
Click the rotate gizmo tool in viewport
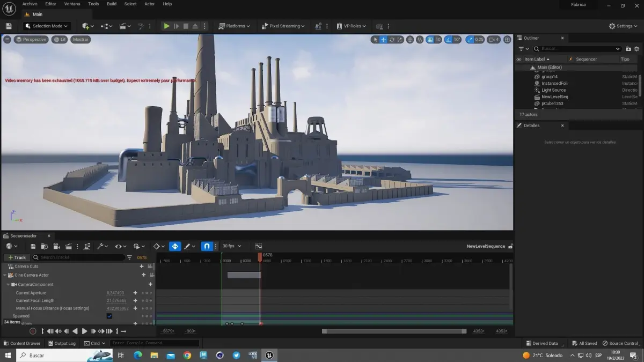[x=392, y=40]
